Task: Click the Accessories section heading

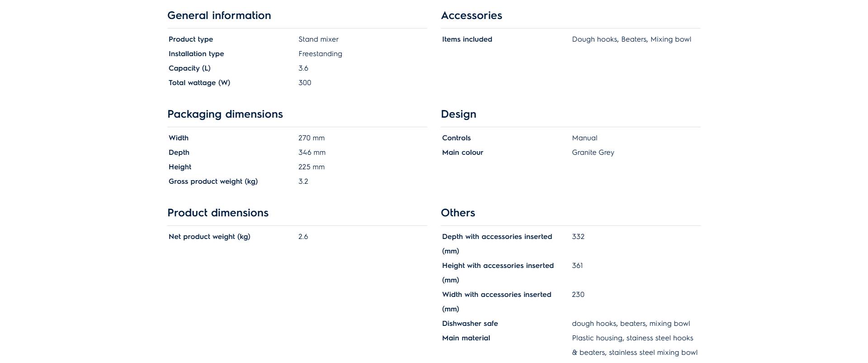Action: pos(471,15)
